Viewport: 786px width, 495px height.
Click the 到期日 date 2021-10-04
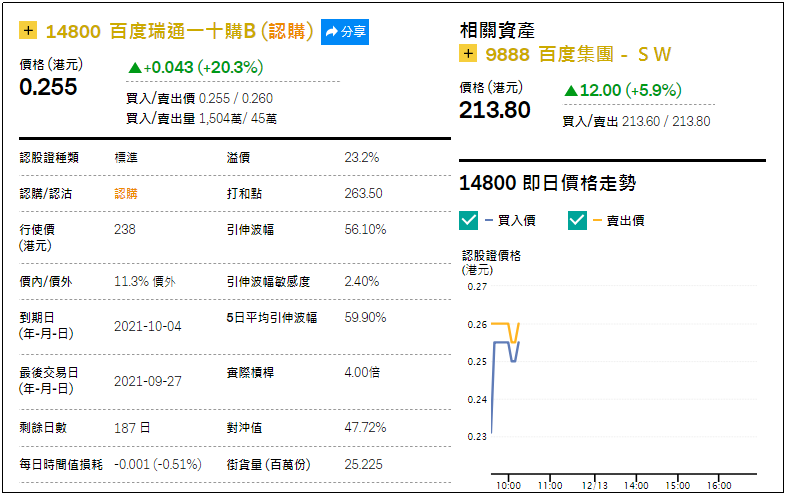148,326
